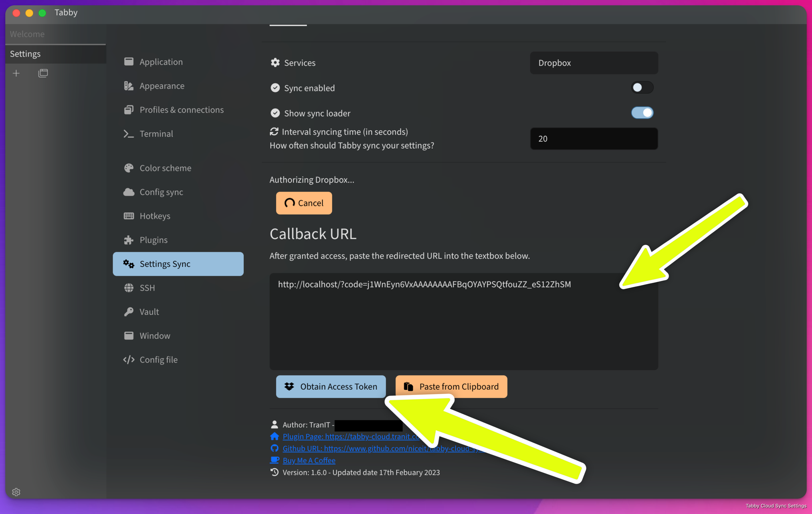Click inside the Callback URL textbox
This screenshot has width=812, height=514.
[x=464, y=321]
